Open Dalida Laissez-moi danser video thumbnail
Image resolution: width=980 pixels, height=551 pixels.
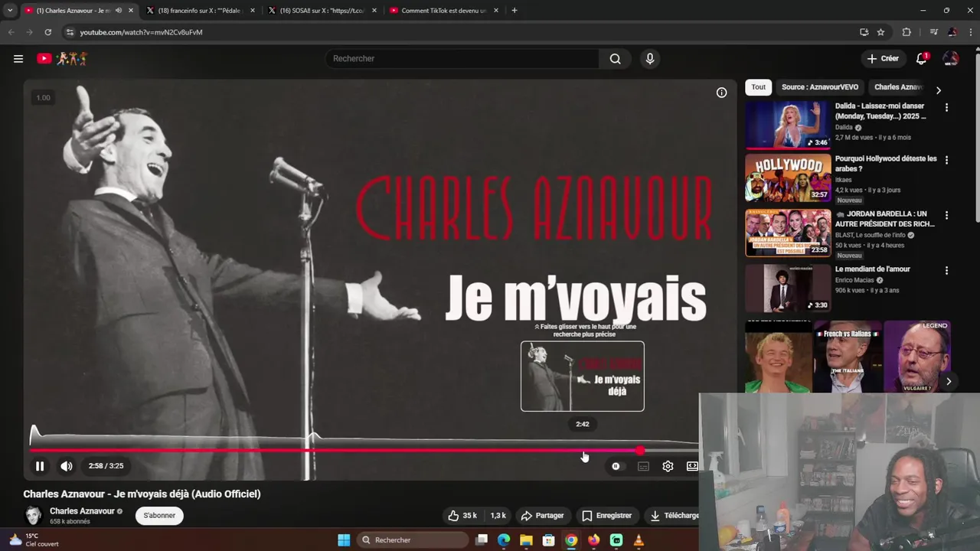click(x=788, y=126)
